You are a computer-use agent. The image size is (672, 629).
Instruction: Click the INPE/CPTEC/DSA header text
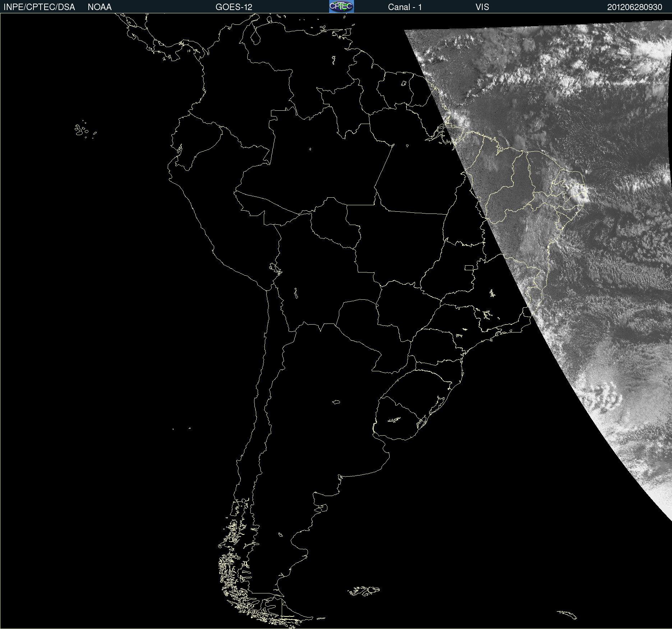pyautogui.click(x=39, y=7)
